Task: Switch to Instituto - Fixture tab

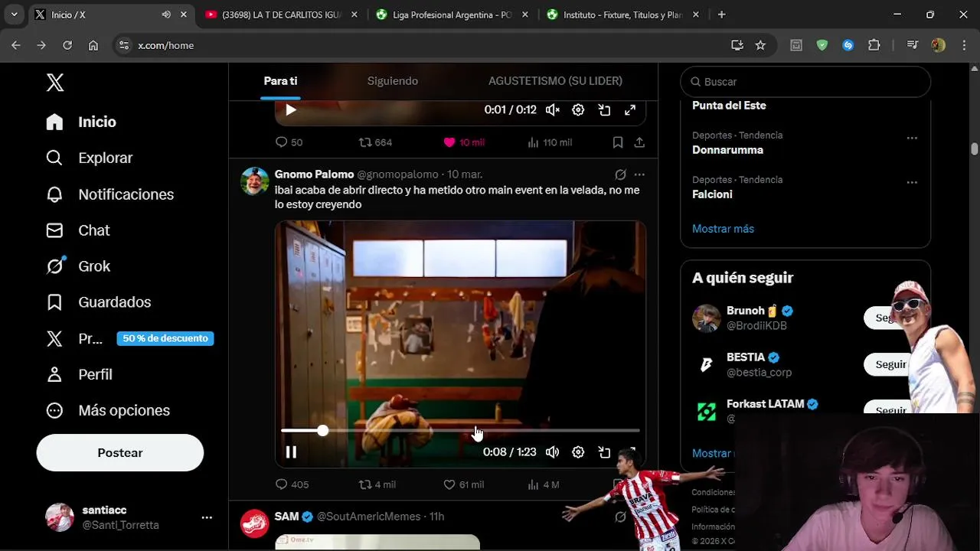Action: point(623,15)
